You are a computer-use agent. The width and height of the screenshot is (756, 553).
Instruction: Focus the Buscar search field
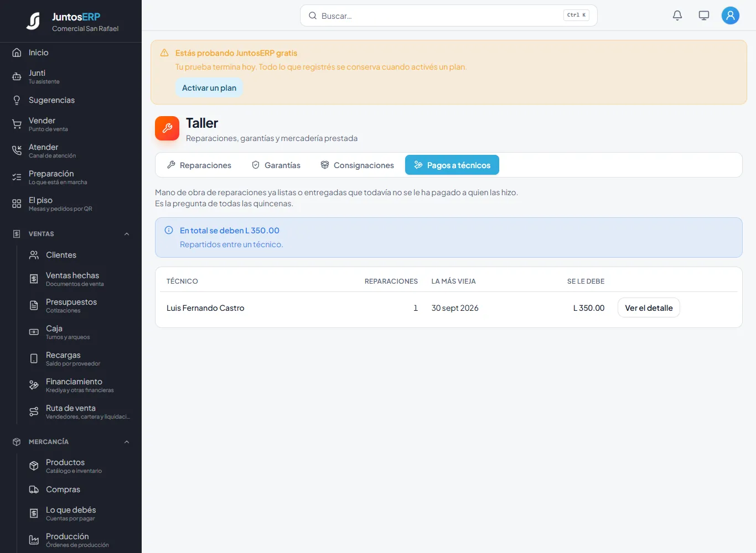click(x=449, y=15)
